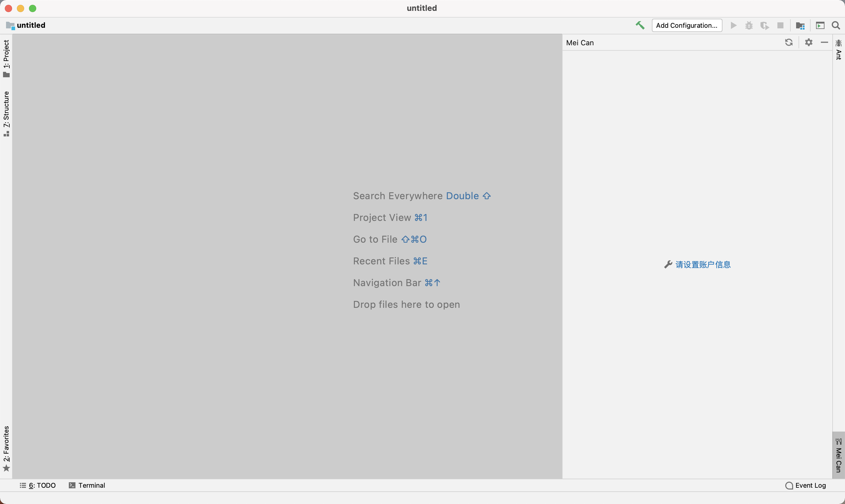845x504 pixels.
Task: Refresh the Mei Can panel
Action: click(789, 43)
